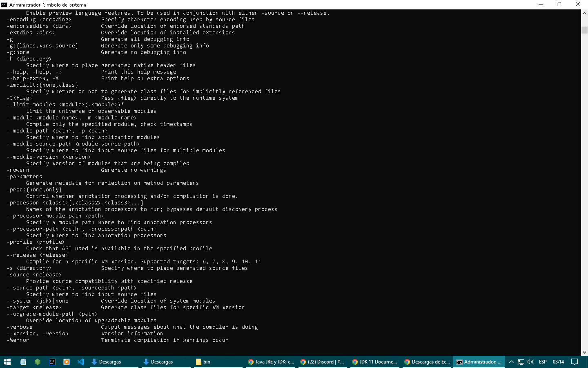Image resolution: width=588 pixels, height=368 pixels.
Task: Close the Command Prompt window
Action: 578,4
